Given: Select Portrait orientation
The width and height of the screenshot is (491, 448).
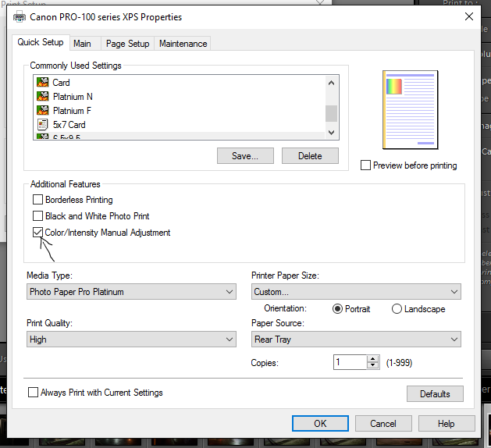Looking at the screenshot, I should pos(337,309).
